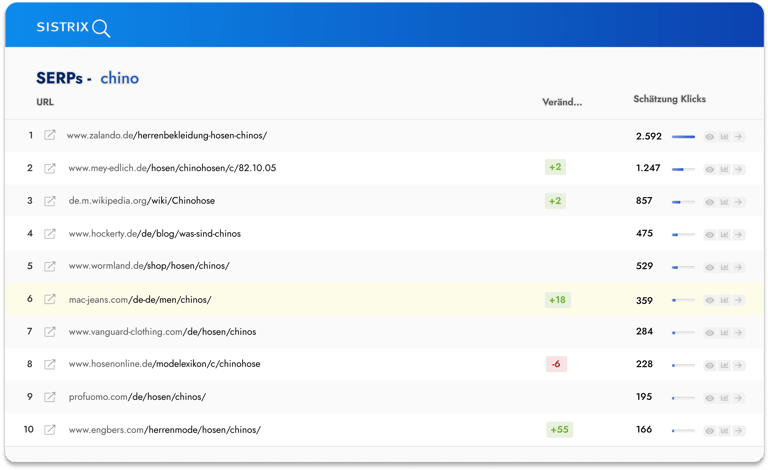Open de.m.wikipedia.org Chinohose URL

click(142, 201)
